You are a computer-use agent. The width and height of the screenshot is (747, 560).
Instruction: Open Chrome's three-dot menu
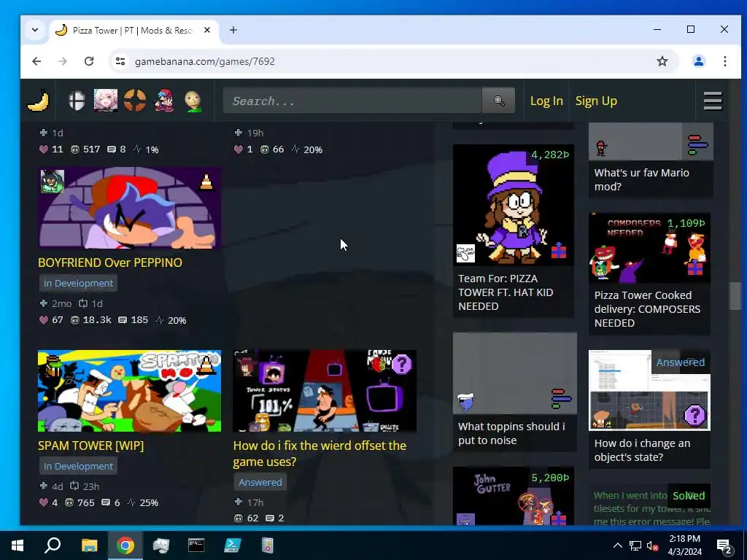coord(724,61)
